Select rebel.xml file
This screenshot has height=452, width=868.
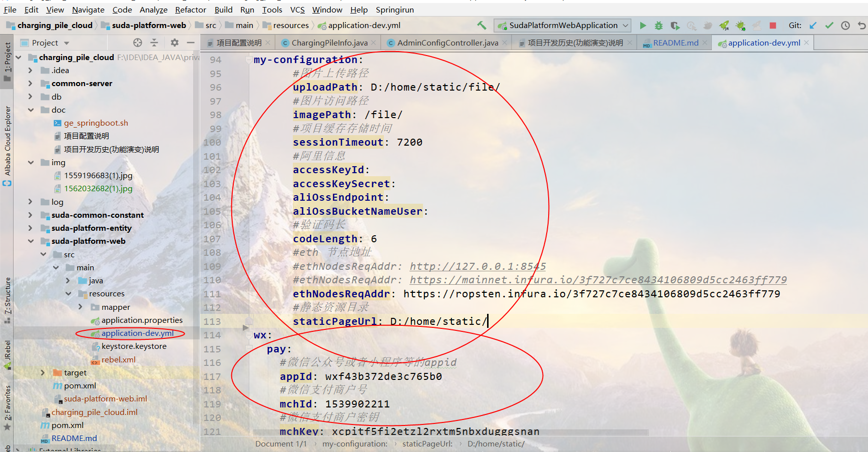(x=118, y=360)
